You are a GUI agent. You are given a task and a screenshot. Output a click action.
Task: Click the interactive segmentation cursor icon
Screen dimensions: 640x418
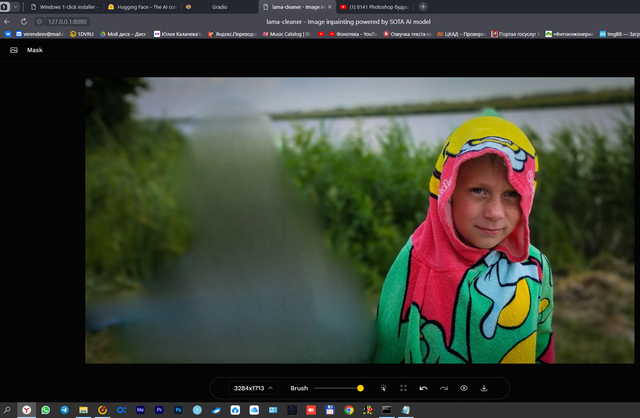pyautogui.click(x=384, y=388)
